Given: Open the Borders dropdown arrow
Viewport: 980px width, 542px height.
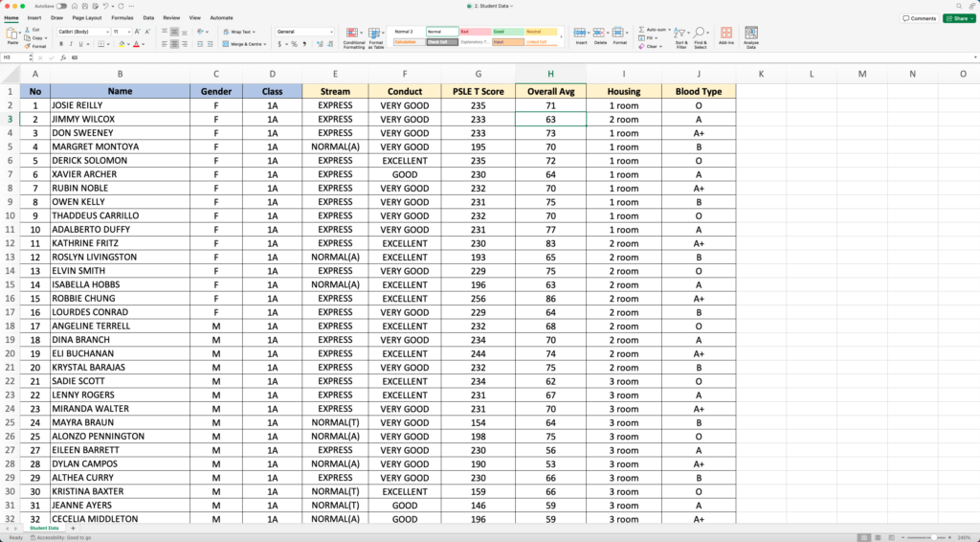Looking at the screenshot, I should tap(108, 44).
